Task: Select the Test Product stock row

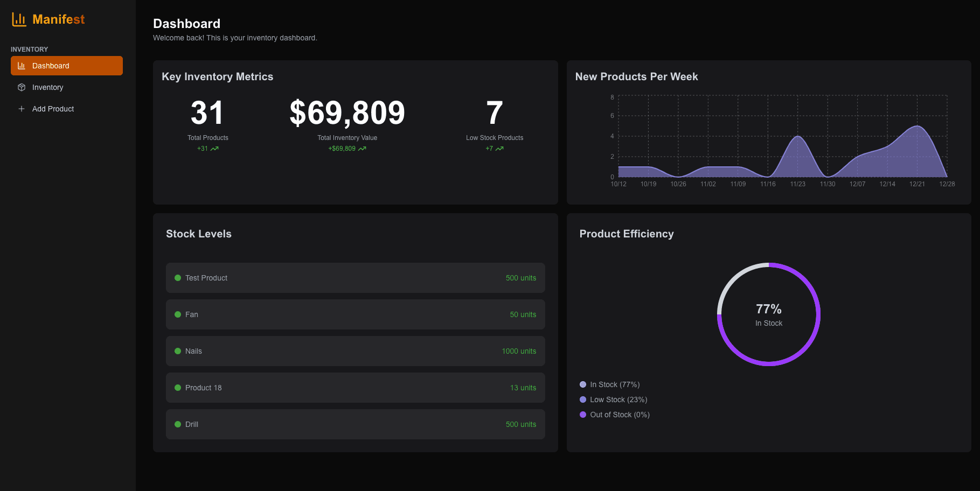Action: 355,278
